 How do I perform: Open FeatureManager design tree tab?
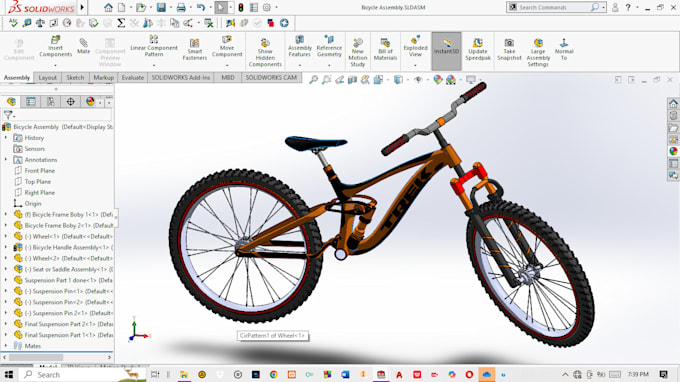[11, 101]
